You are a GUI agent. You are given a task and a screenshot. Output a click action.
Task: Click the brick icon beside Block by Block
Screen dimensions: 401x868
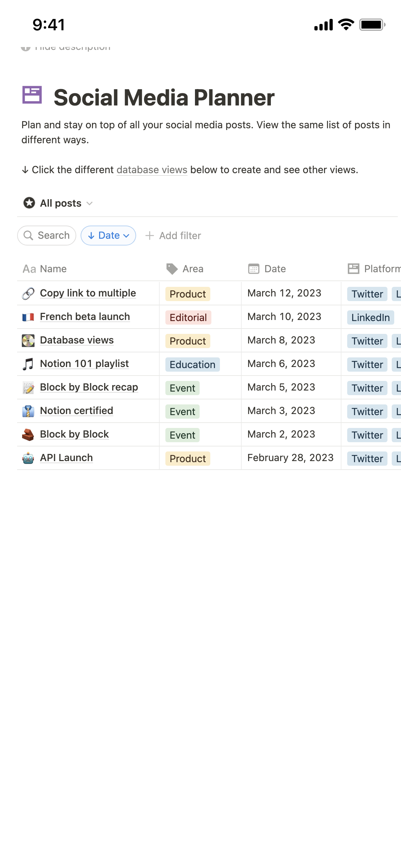click(x=28, y=434)
